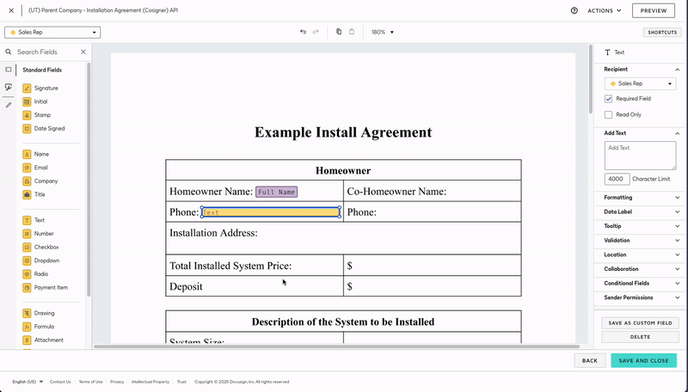This screenshot has width=688, height=392.
Task: Open the Privacy footer link
Action: 117,382
